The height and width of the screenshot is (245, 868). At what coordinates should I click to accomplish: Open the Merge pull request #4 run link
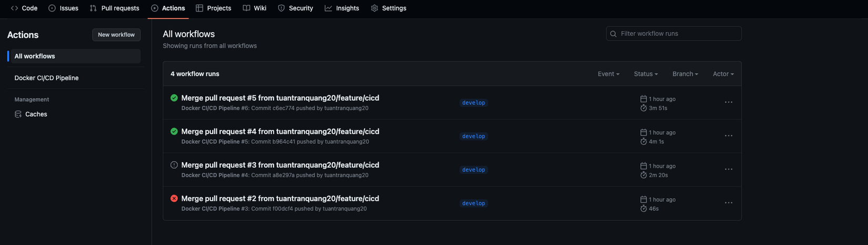click(x=280, y=131)
